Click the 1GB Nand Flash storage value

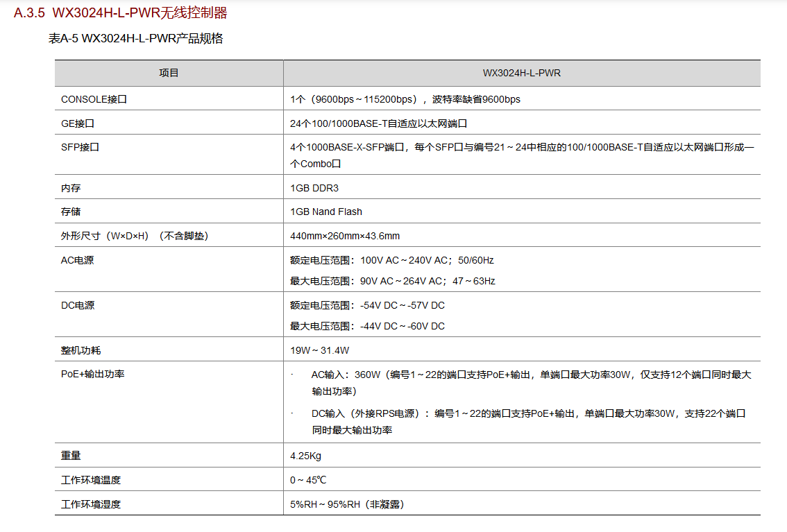coord(325,212)
